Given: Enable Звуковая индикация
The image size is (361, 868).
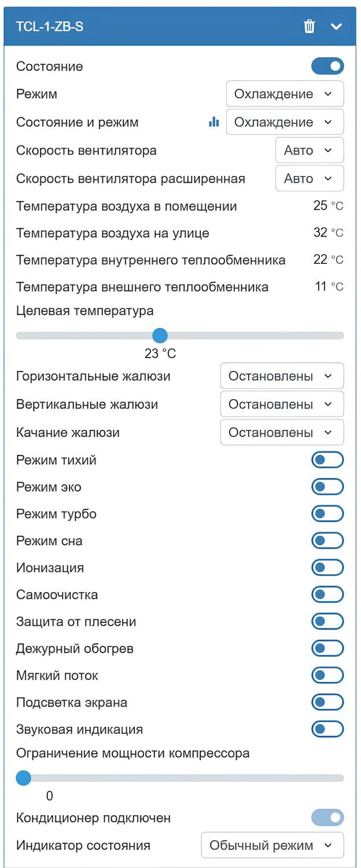Looking at the screenshot, I should click(x=327, y=729).
